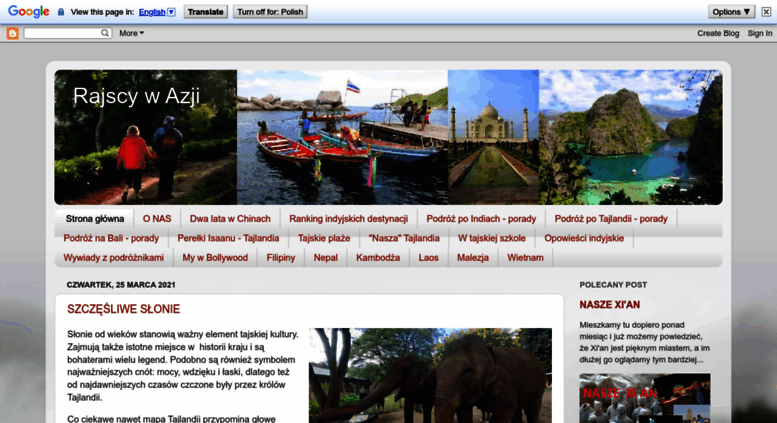
Task: Open the Nepal tab
Action: click(x=326, y=258)
